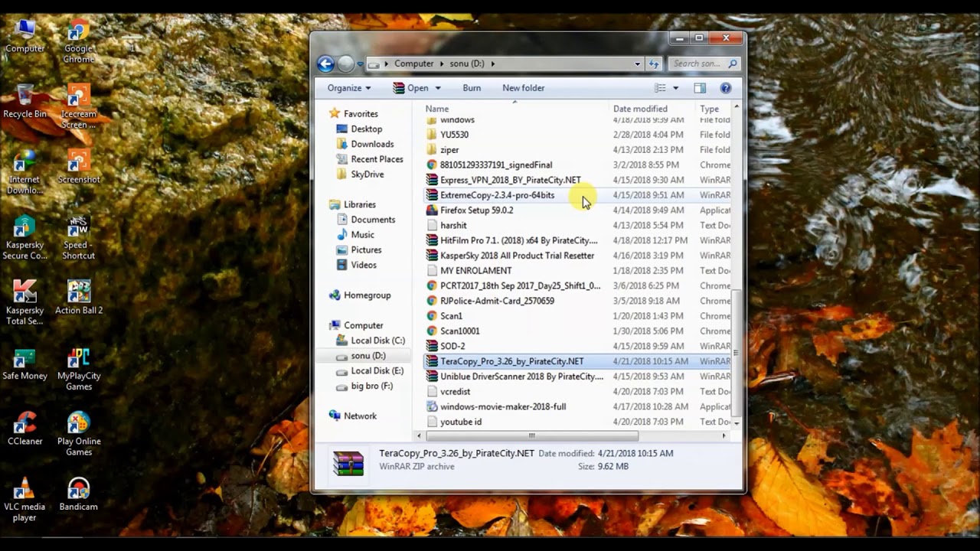Expand breadcrumb arrow after Computer
Screen dimensions: 980x551
(x=441, y=64)
